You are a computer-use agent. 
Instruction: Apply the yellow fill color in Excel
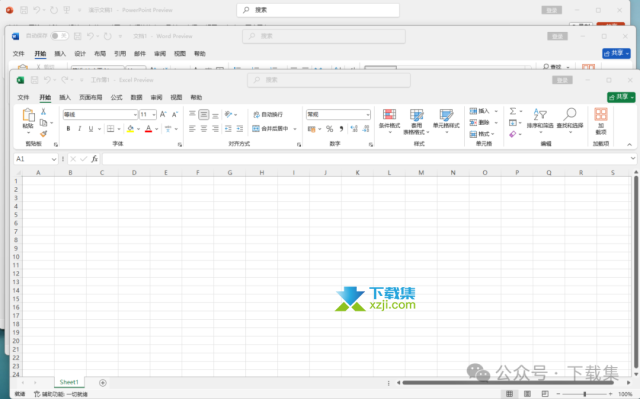tap(130, 129)
